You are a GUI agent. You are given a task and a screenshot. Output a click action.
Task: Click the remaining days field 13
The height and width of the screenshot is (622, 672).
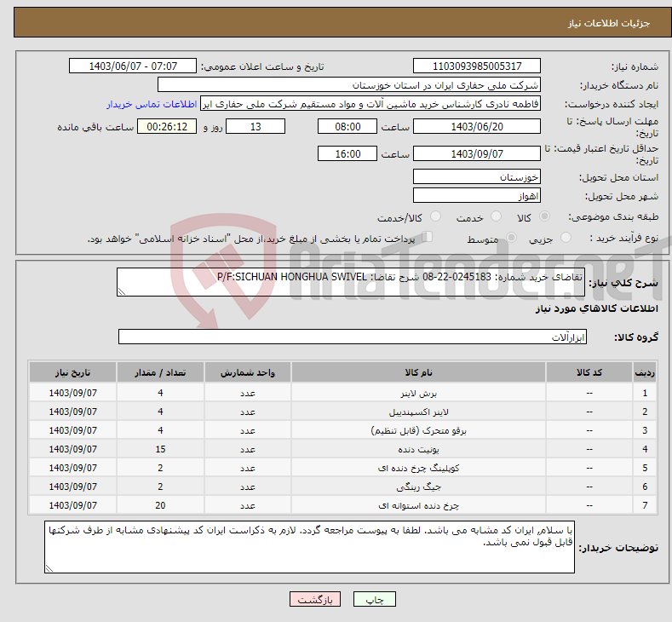click(256, 126)
